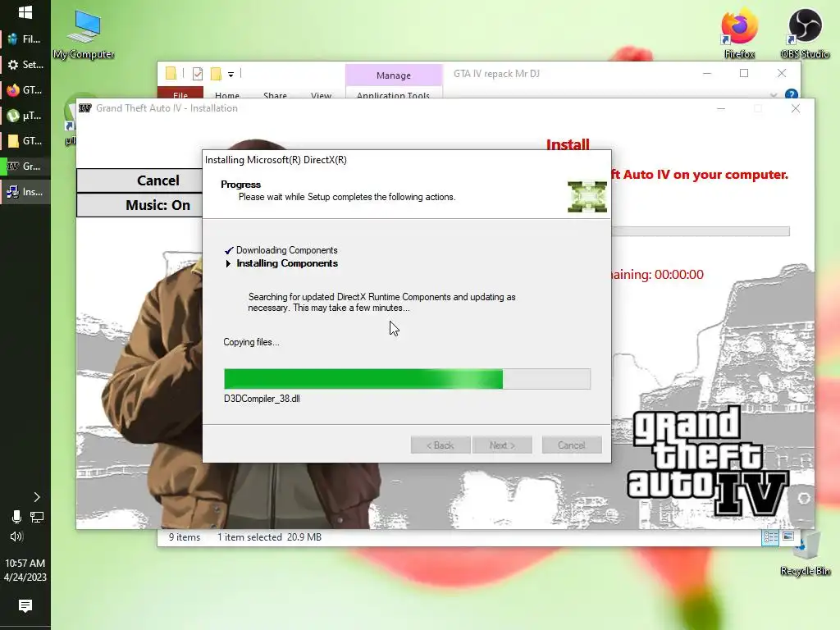Close the Grand Theft Auto IV installer window
The width and height of the screenshot is (840, 630).
coord(796,109)
